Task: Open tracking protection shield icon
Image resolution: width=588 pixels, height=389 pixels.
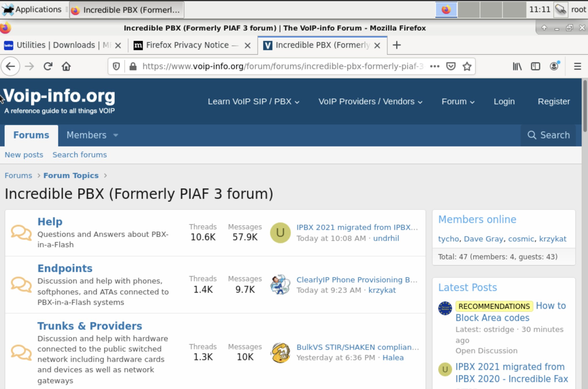Action: point(116,67)
